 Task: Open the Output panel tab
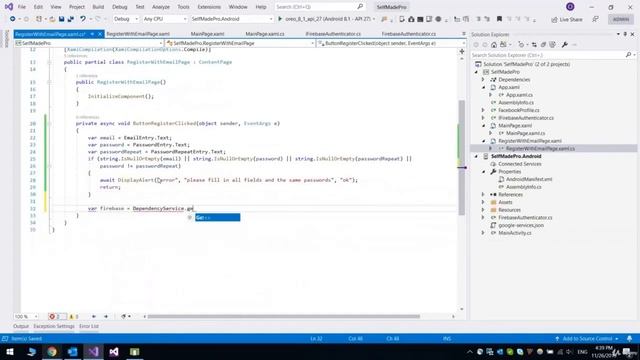coord(21,326)
